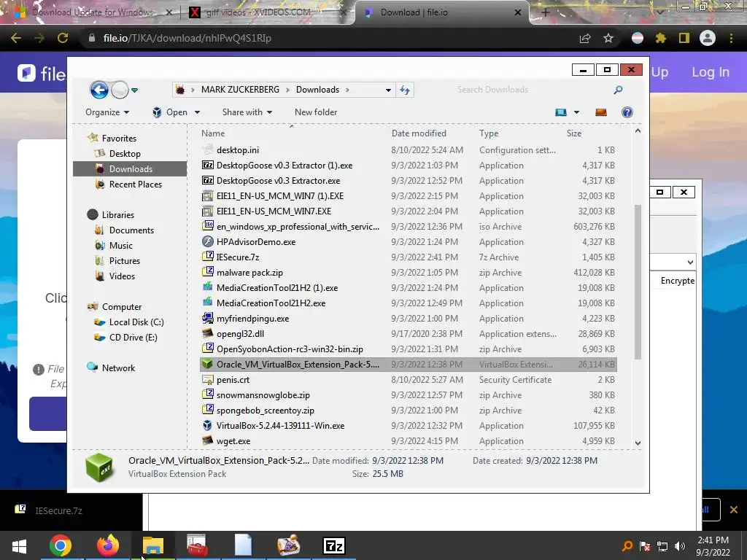Select spongebob_screentoy.zip file
The width and height of the screenshot is (747, 560).
408,410
